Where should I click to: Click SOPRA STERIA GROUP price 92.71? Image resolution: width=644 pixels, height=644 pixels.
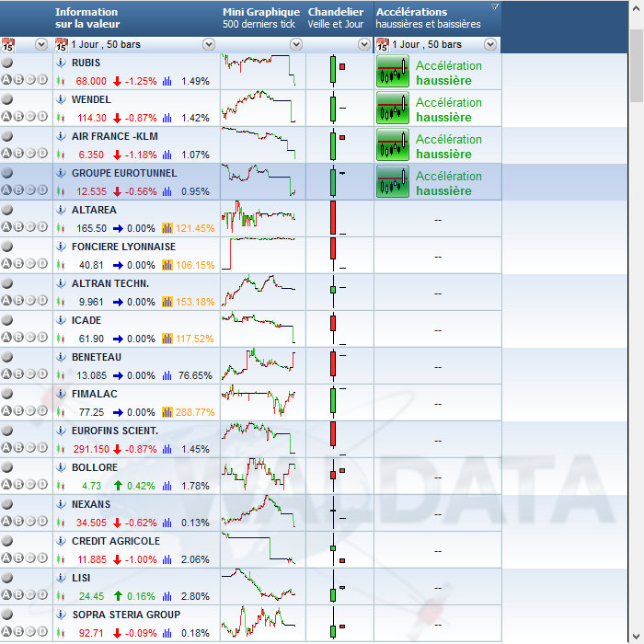[x=91, y=633]
